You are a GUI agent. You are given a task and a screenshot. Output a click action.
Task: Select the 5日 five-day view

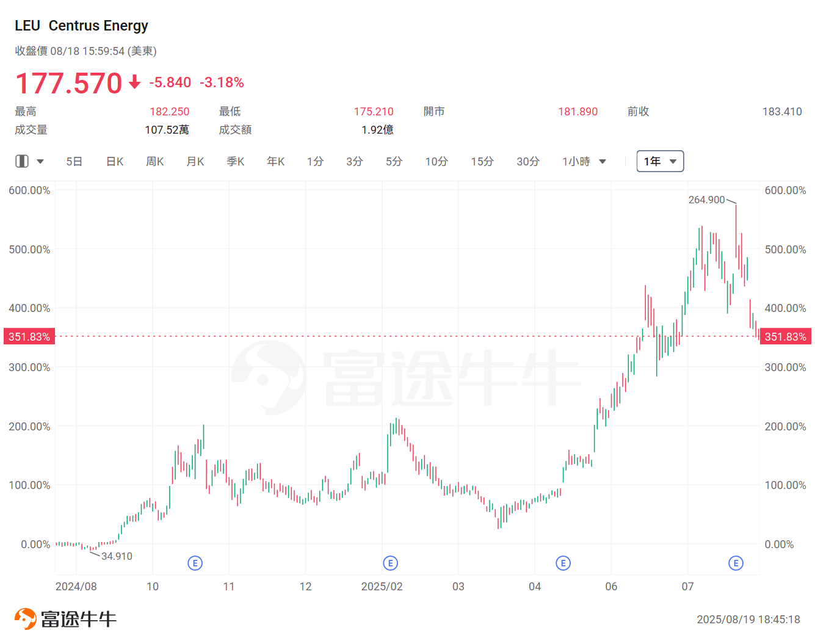74,161
